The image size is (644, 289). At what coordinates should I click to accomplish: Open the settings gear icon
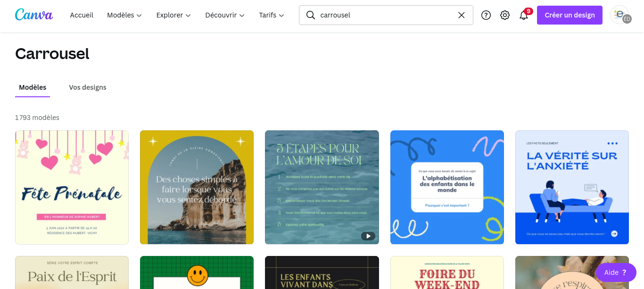[x=505, y=15]
